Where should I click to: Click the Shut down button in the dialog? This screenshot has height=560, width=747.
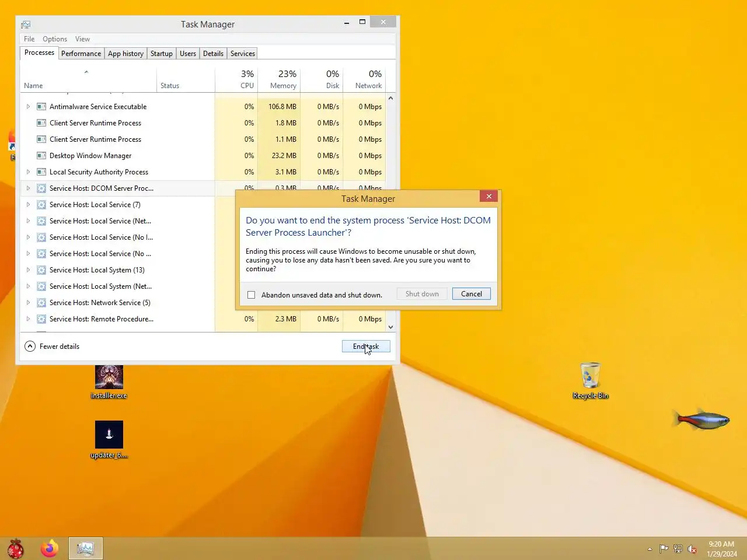(422, 294)
